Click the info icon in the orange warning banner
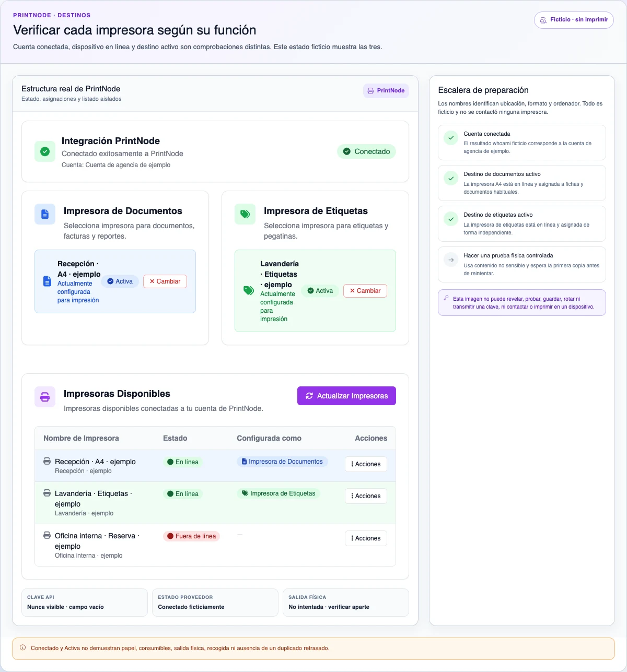The height and width of the screenshot is (672, 627). coord(22,648)
